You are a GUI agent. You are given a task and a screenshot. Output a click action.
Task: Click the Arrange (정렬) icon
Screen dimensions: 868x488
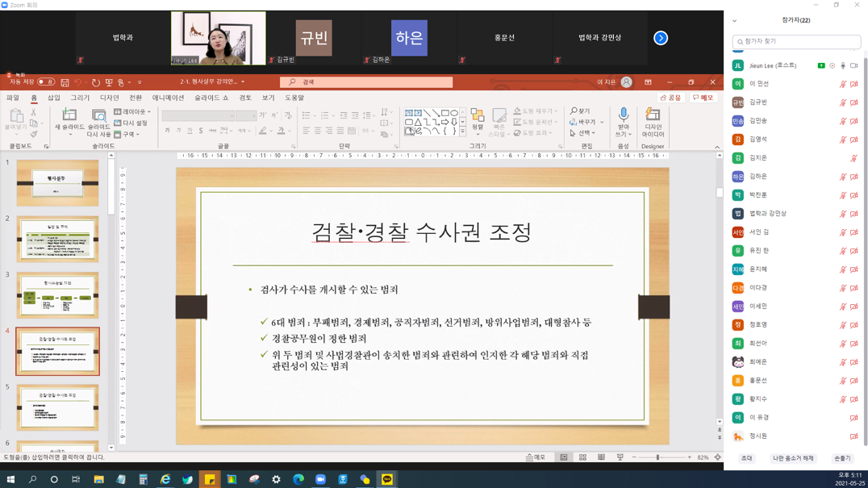click(478, 115)
